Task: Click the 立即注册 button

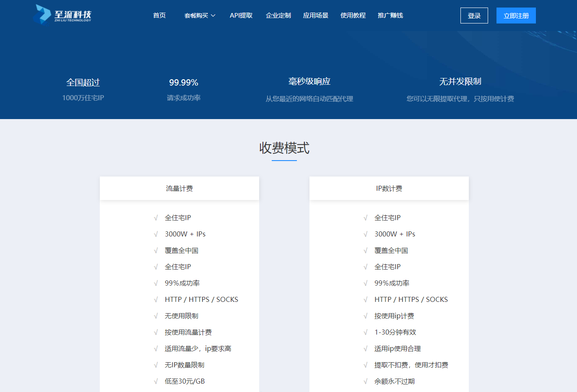Action: tap(516, 16)
